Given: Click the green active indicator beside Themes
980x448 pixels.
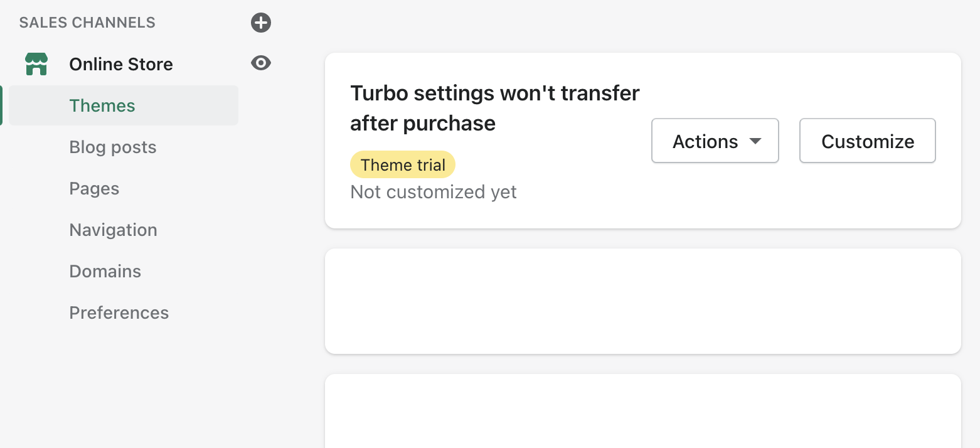Looking at the screenshot, I should click(x=2, y=105).
